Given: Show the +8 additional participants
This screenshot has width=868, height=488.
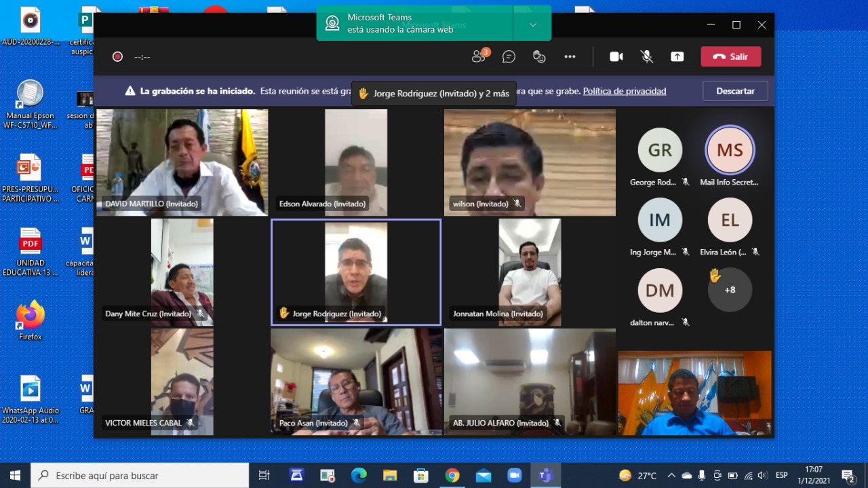Looking at the screenshot, I should pos(730,290).
